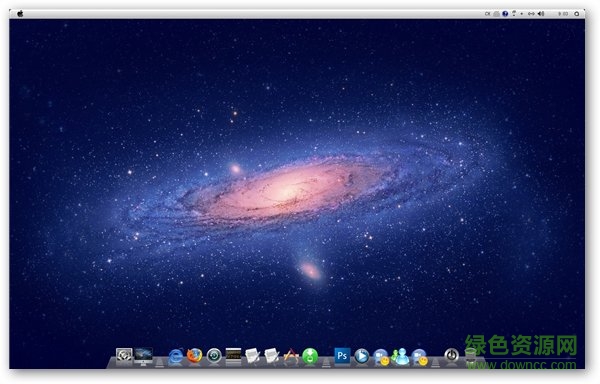Open the gear system settings dock icon
This screenshot has height=384, width=600.
point(124,356)
